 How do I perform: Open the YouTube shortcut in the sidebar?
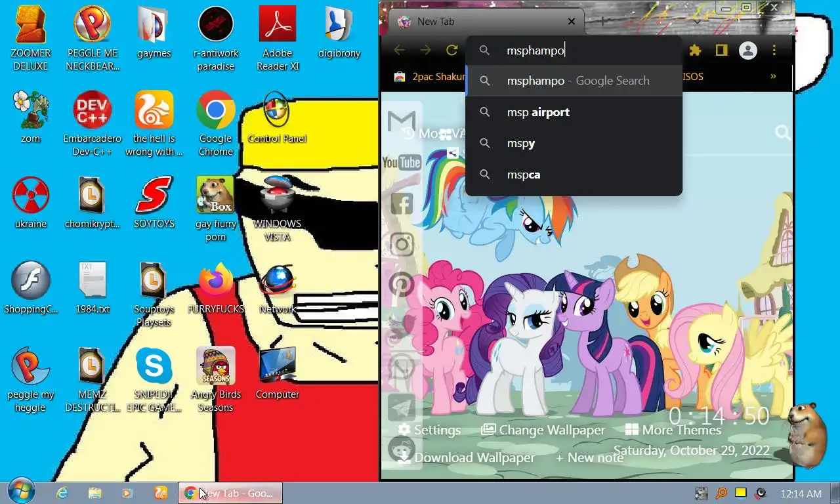pyautogui.click(x=402, y=162)
